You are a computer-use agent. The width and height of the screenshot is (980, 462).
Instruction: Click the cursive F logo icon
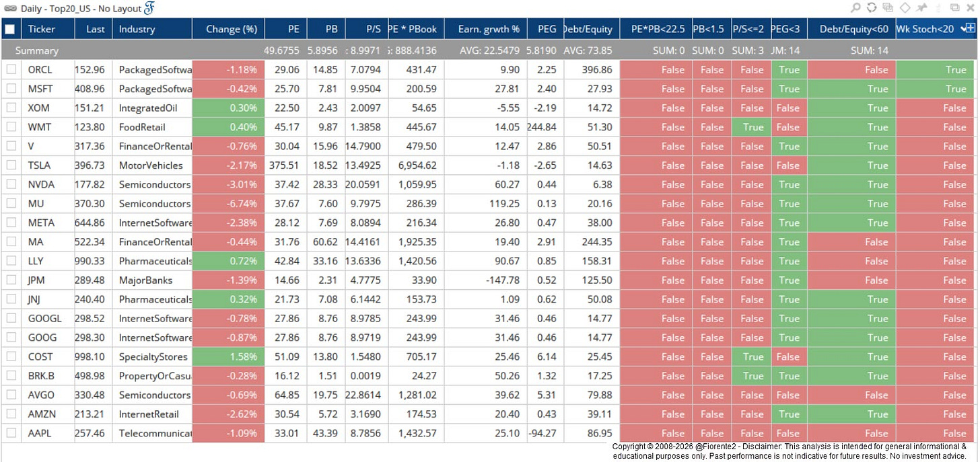coord(150,8)
